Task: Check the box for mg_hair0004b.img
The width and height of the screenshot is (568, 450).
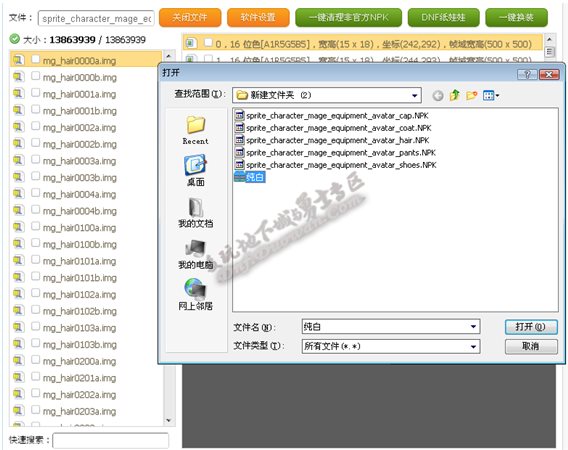Action: pos(36,209)
